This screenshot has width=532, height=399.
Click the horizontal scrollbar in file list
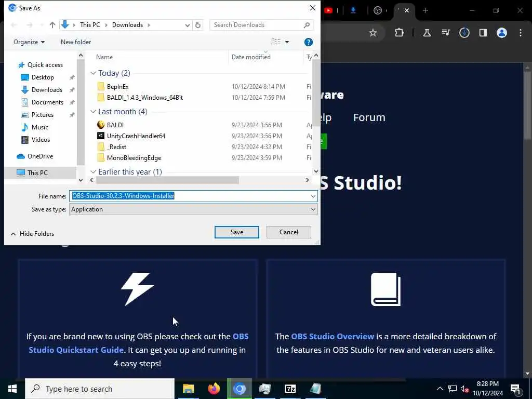(x=167, y=180)
